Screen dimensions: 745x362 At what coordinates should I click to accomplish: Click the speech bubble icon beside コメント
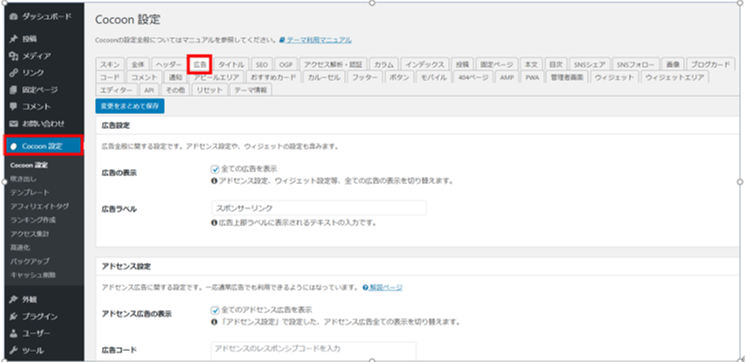14,106
